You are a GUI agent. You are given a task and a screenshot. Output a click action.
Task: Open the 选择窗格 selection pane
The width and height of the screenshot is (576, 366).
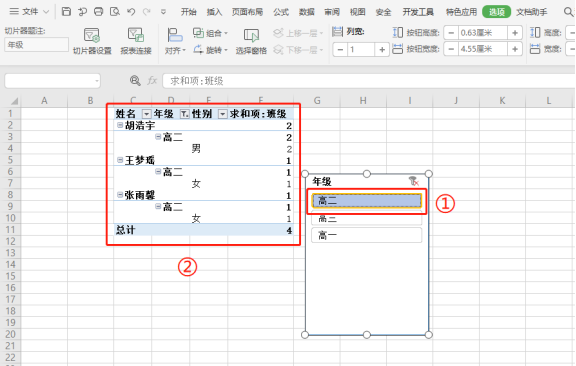coord(251,41)
